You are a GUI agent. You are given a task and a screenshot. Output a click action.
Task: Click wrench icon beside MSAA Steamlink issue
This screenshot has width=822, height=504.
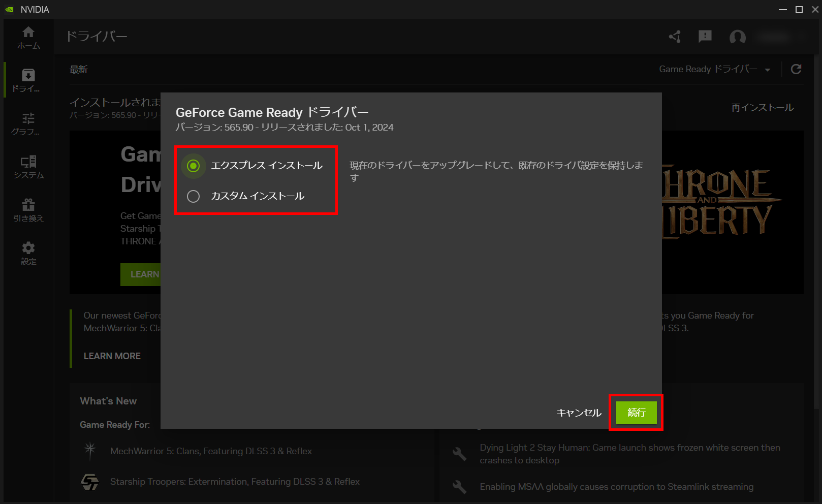459,487
